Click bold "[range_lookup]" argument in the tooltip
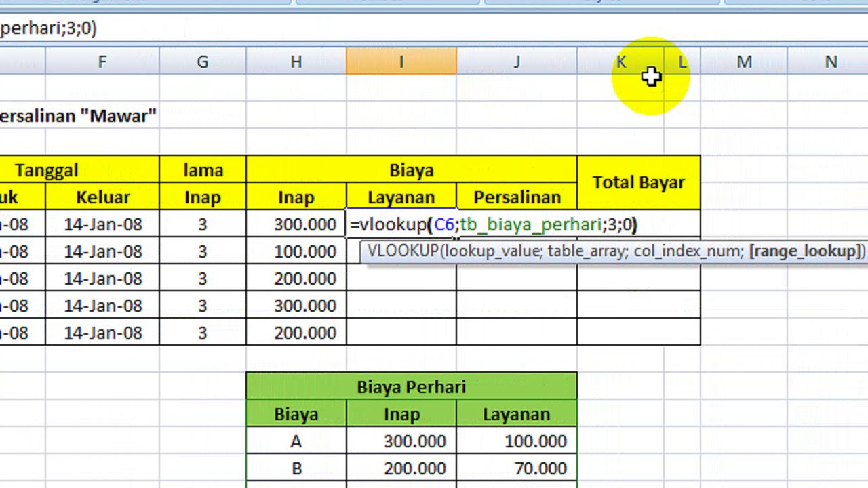 pyautogui.click(x=805, y=251)
